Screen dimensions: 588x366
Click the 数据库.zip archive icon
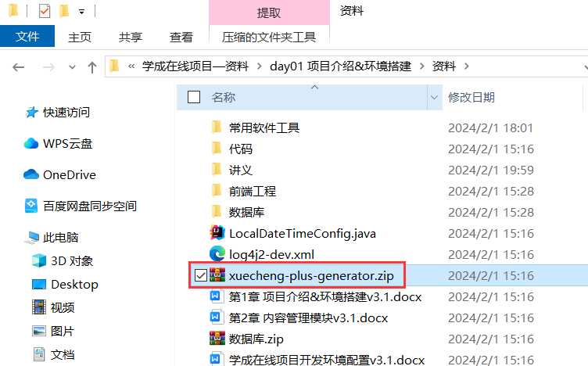coord(217,339)
